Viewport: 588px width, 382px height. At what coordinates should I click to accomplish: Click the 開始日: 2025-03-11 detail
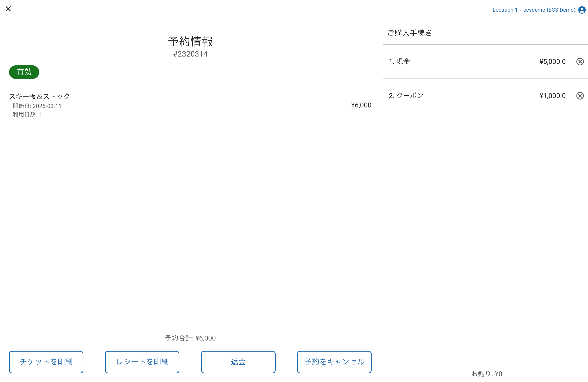click(37, 106)
